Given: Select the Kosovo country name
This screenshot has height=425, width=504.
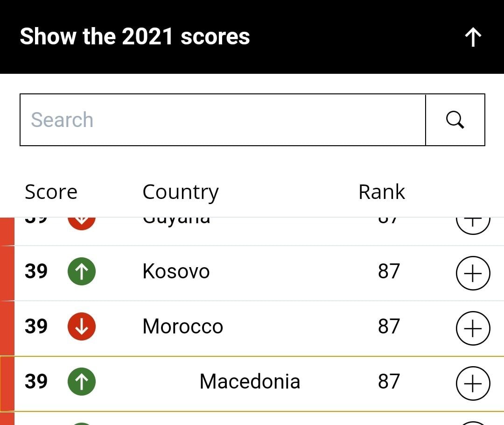Looking at the screenshot, I should (176, 271).
